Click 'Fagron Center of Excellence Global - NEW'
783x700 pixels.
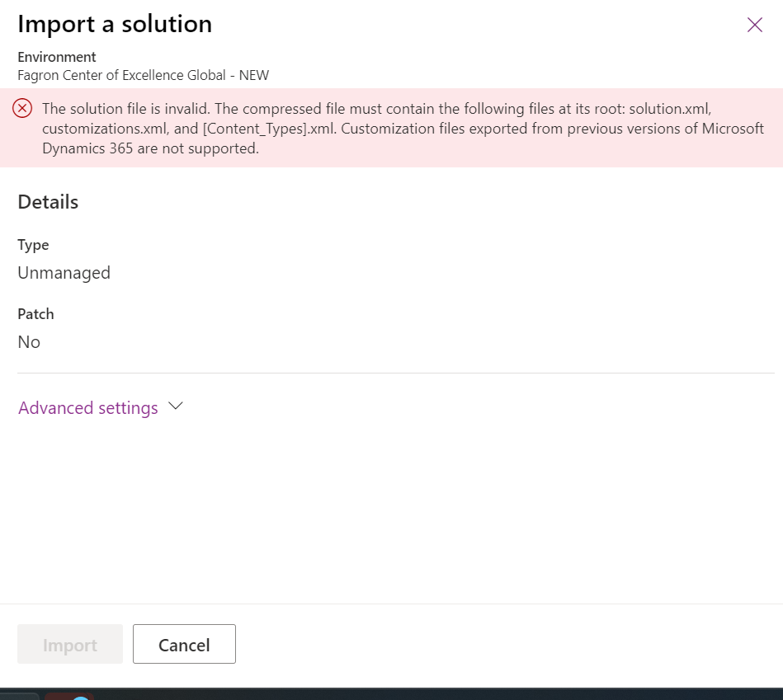(x=144, y=75)
